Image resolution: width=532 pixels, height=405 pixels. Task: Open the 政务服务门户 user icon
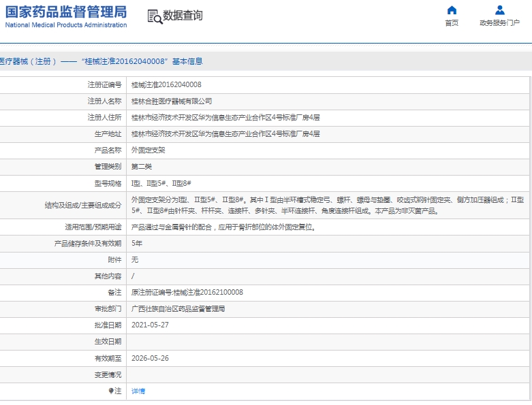point(499,10)
